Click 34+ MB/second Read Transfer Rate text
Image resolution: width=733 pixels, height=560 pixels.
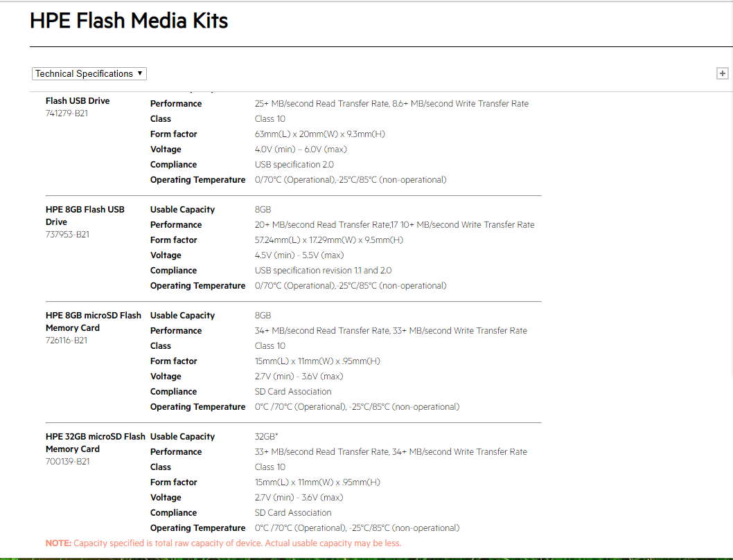coord(321,331)
